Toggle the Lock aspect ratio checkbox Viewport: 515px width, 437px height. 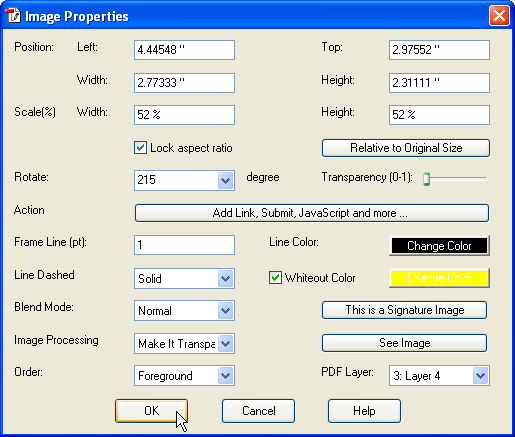(x=140, y=148)
